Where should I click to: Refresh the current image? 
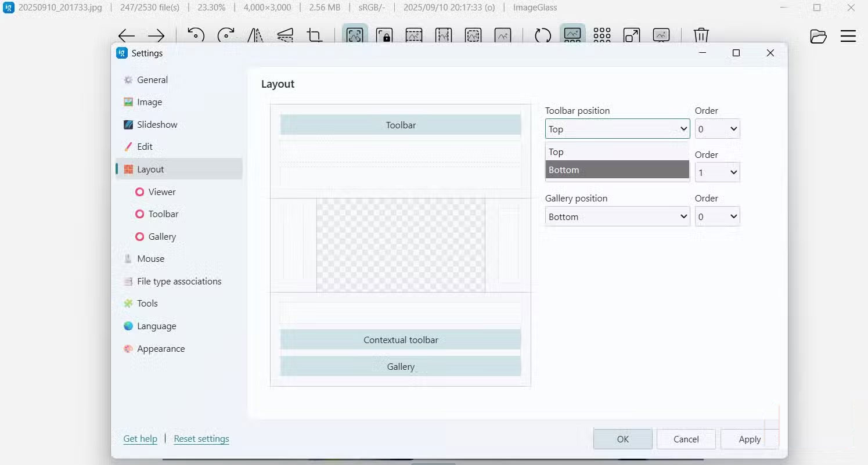[x=542, y=35]
